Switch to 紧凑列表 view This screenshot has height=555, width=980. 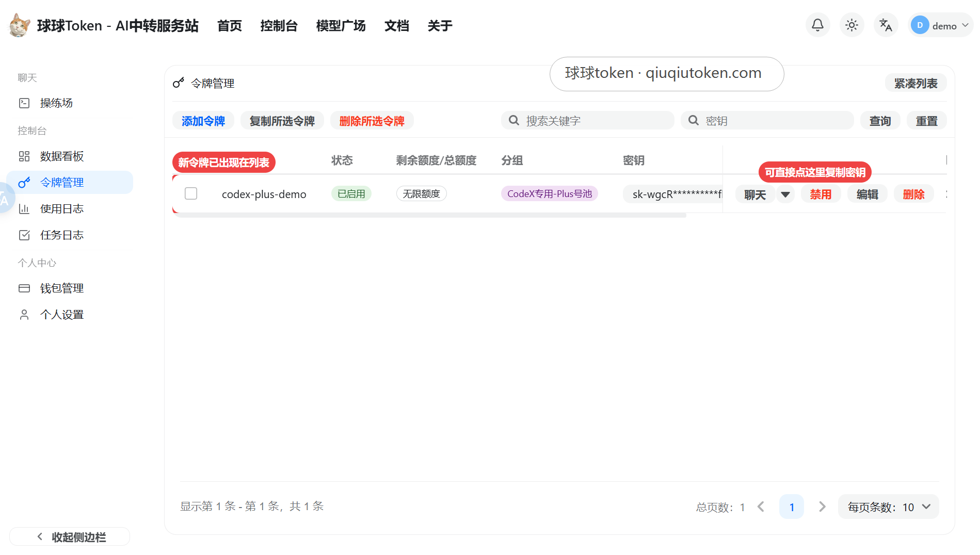[x=915, y=84]
